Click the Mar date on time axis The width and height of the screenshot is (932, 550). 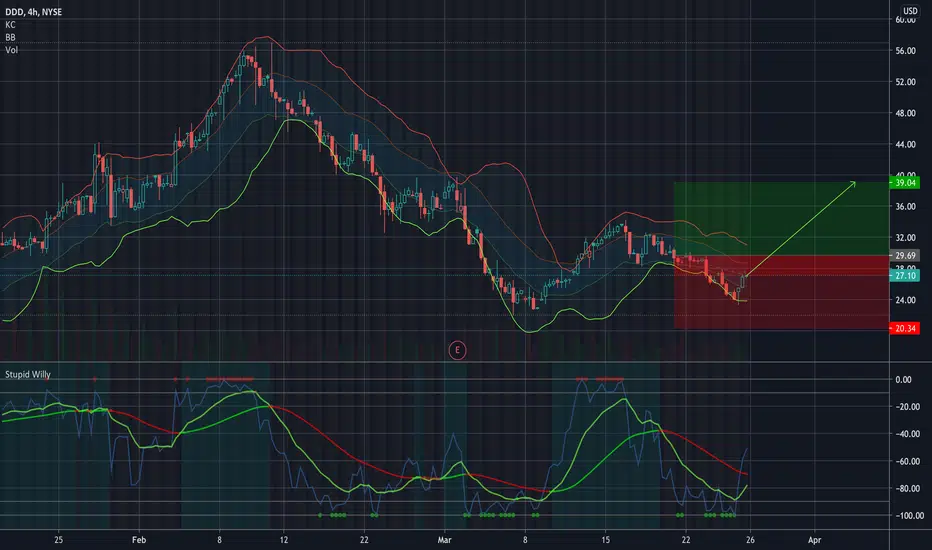pyautogui.click(x=444, y=540)
